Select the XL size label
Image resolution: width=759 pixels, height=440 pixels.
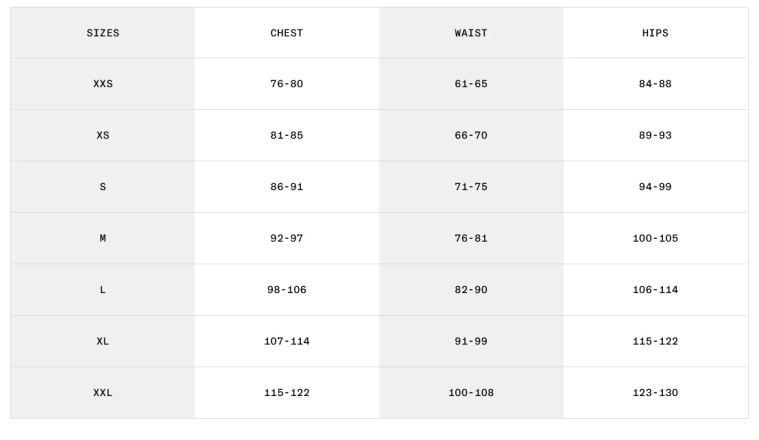[x=103, y=341]
